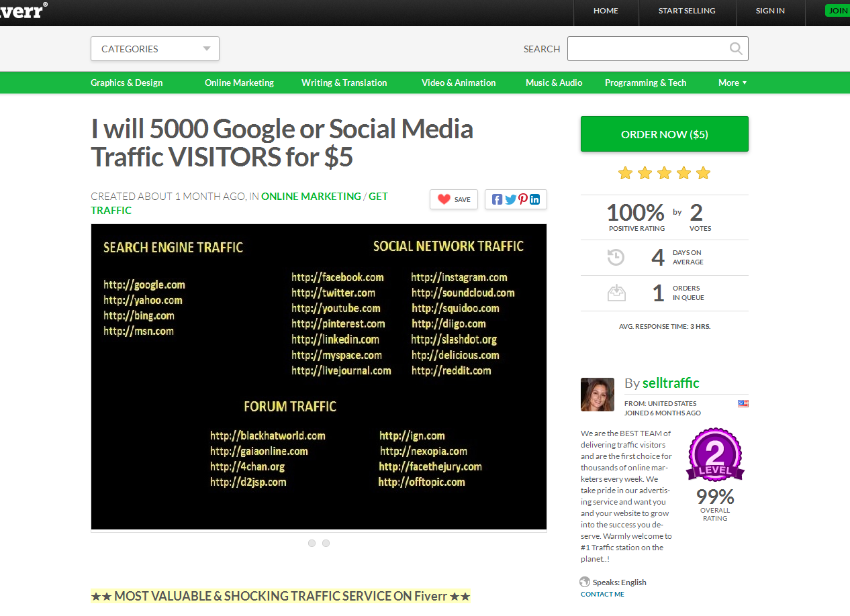Viewport: 850px width, 616px height.
Task: Click Start Selling in top bar
Action: [687, 11]
